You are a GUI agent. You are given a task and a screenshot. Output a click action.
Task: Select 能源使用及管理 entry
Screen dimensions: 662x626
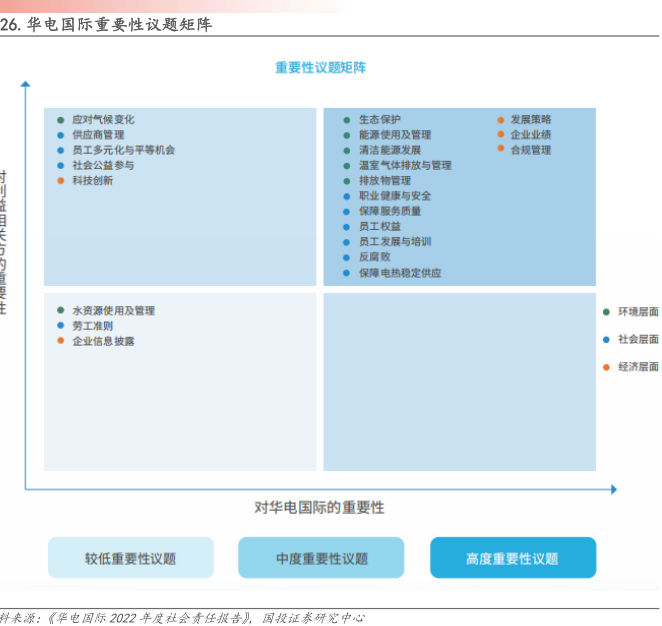pos(395,135)
